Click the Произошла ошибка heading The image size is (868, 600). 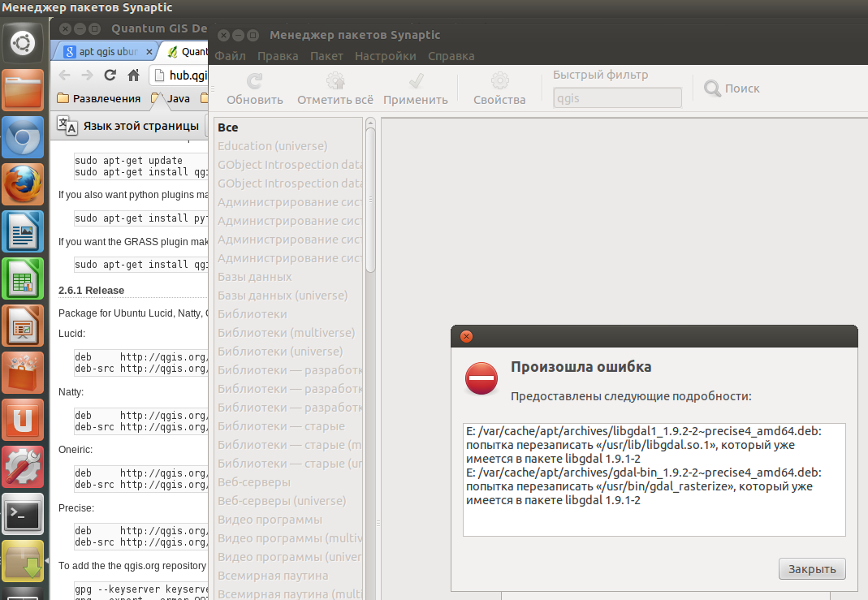point(581,367)
